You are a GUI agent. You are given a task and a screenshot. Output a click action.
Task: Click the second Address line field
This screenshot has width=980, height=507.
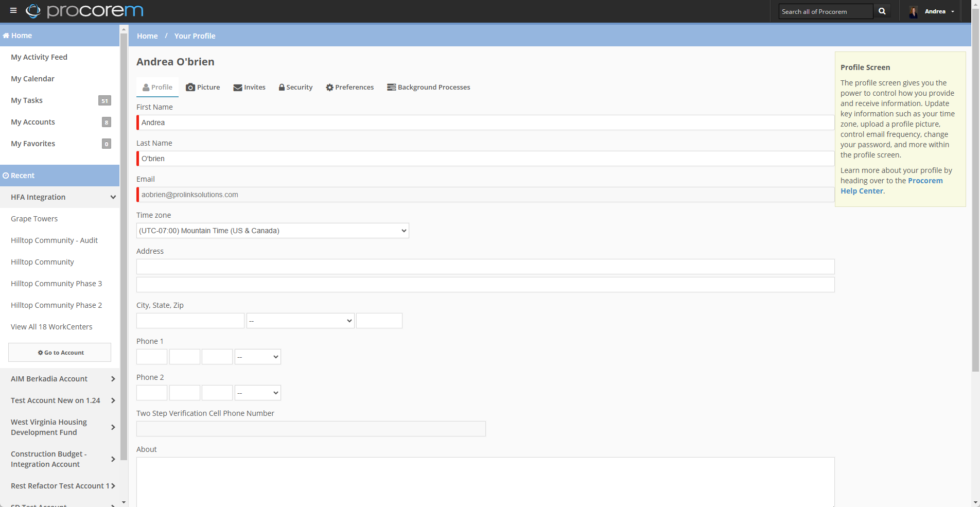(x=485, y=285)
